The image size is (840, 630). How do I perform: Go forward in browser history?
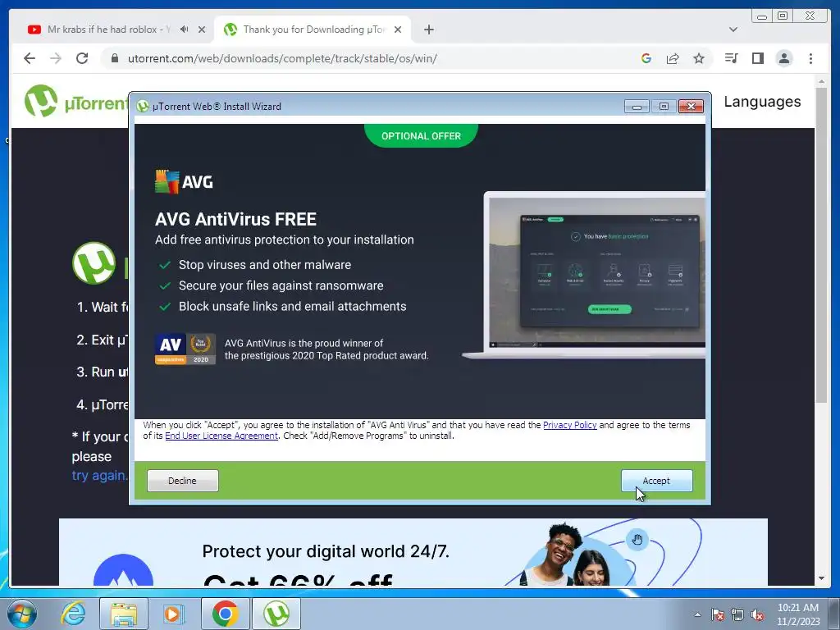pos(56,58)
